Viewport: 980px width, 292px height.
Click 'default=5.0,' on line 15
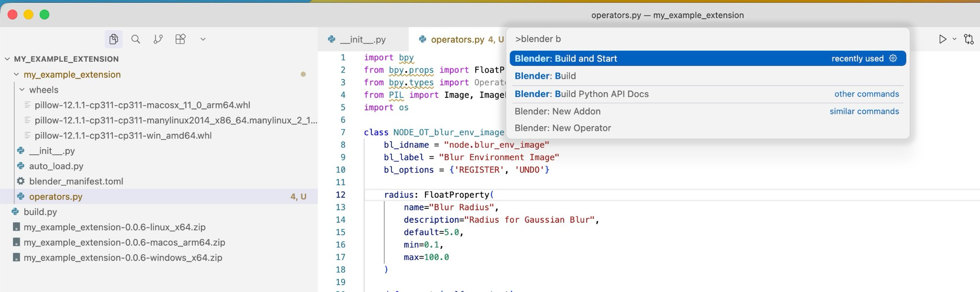(434, 232)
